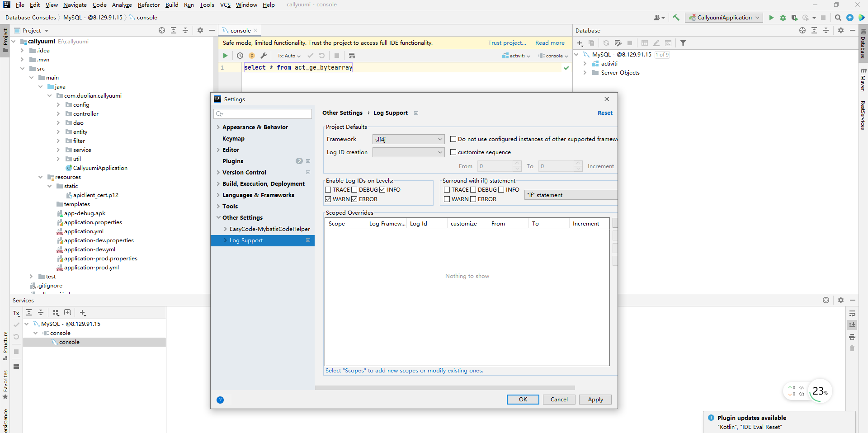This screenshot has width=868, height=433.
Task: Select Log Support in settings tree
Action: 263,240
